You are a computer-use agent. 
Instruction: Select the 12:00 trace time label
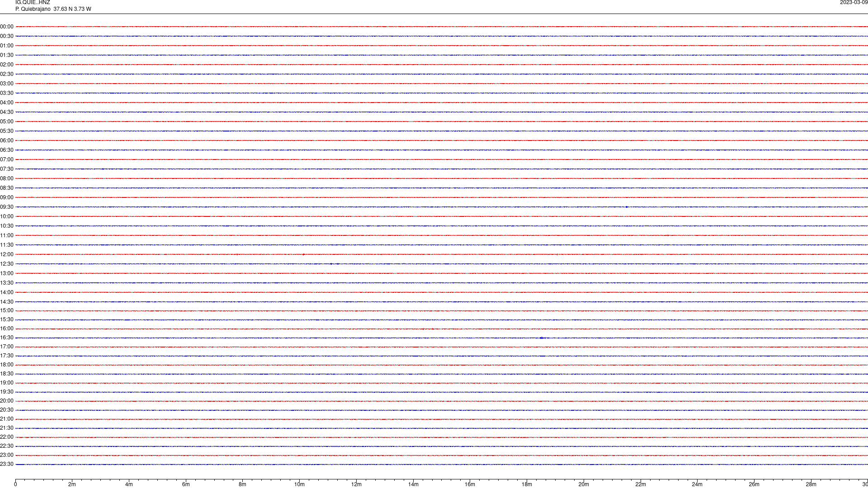(x=7, y=254)
